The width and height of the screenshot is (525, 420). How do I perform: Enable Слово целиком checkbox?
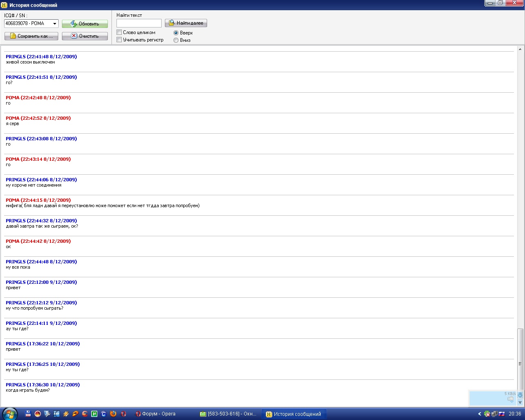pos(119,32)
